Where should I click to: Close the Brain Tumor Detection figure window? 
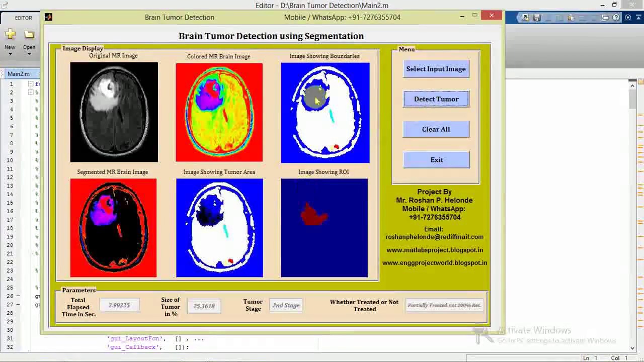tap(492, 16)
